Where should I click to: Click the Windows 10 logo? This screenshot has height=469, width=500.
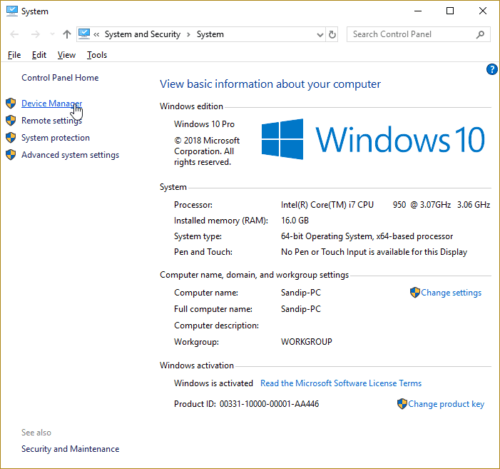point(373,139)
